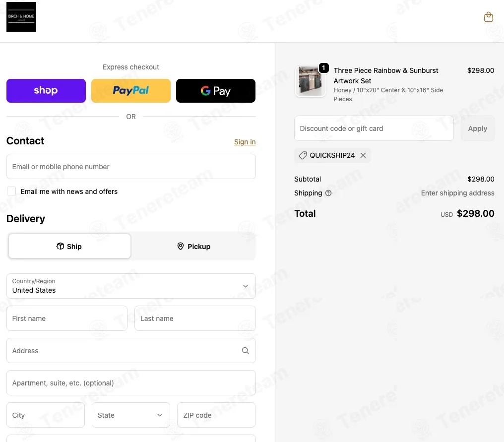Viewport: 504px width, 442px height.
Task: Expand the State dropdown
Action: point(131,415)
